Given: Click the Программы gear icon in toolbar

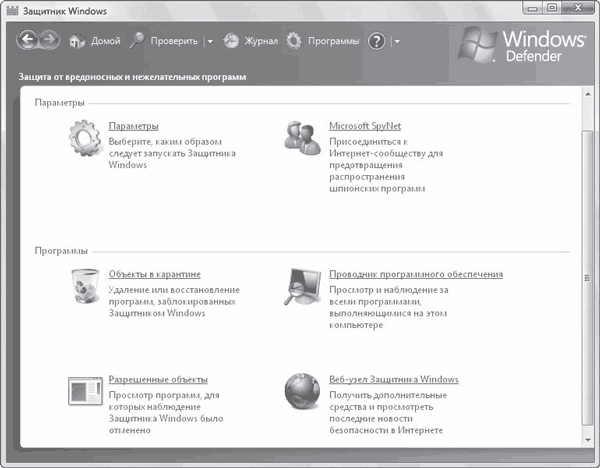Looking at the screenshot, I should [x=294, y=41].
